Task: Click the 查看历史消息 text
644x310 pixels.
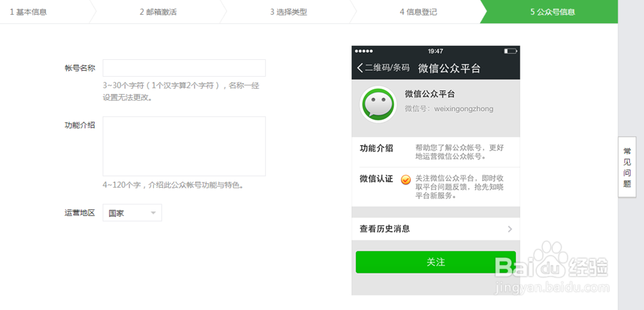Action: (385, 229)
